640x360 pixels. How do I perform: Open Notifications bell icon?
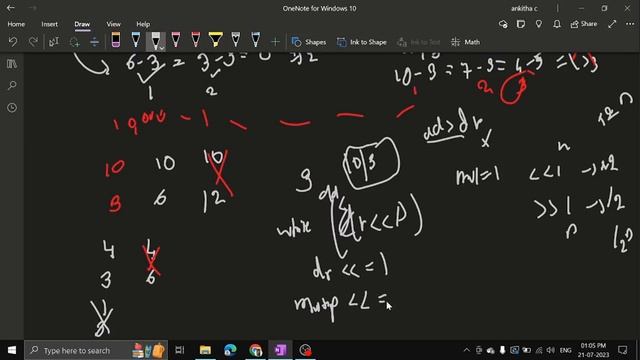point(557,24)
